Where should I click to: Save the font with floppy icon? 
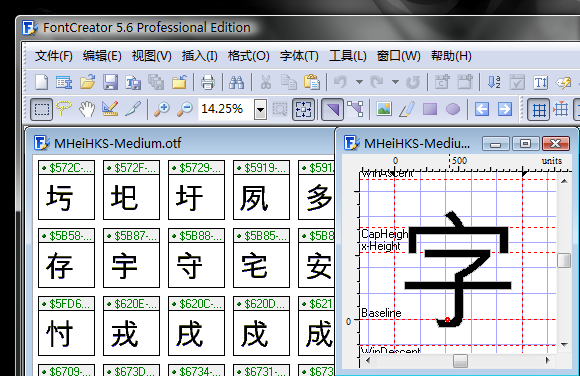110,82
